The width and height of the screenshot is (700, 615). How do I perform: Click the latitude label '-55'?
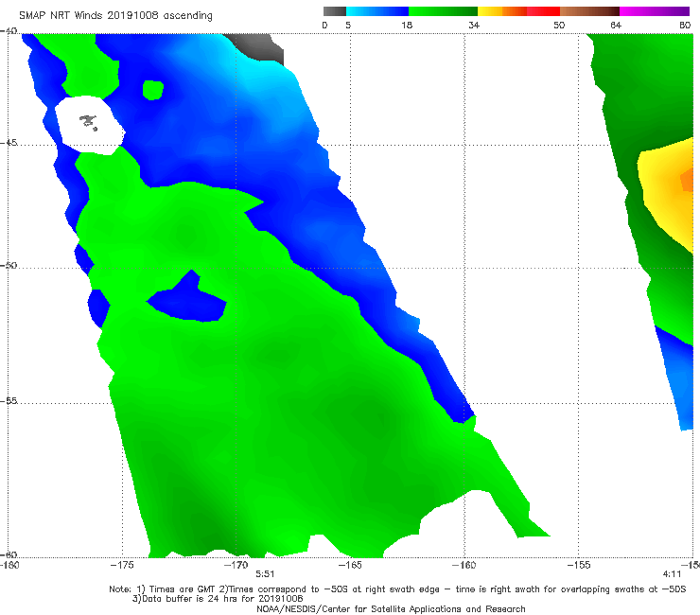coord(9,400)
